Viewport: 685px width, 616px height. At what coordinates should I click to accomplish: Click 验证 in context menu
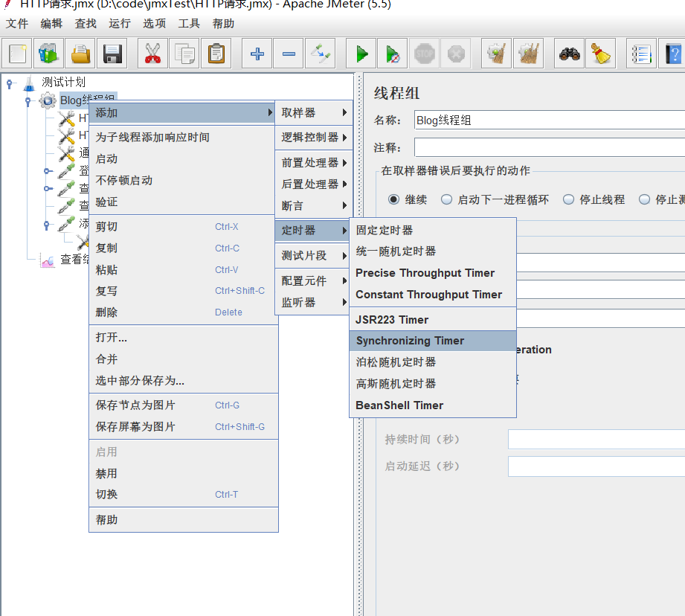(x=184, y=202)
